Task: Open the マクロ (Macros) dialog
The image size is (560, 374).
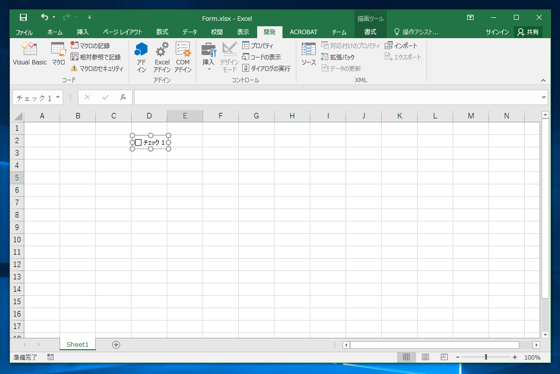Action: (58, 54)
